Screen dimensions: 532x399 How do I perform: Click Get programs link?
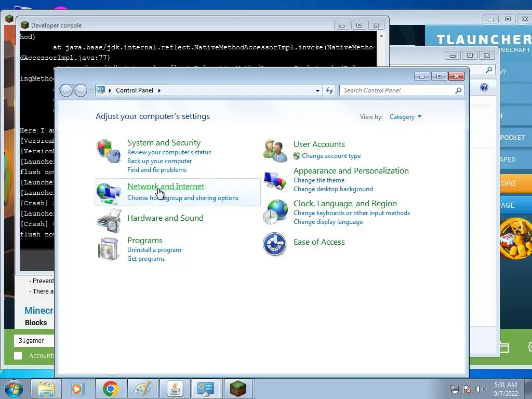click(146, 259)
